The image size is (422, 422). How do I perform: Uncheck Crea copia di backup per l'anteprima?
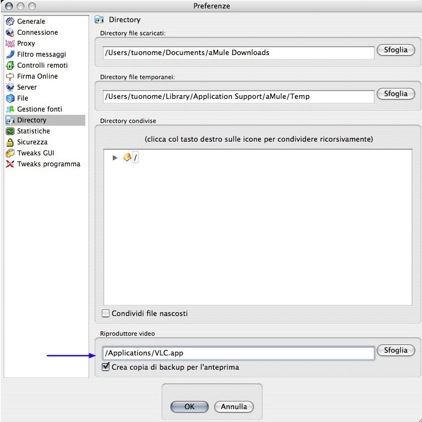pos(106,367)
